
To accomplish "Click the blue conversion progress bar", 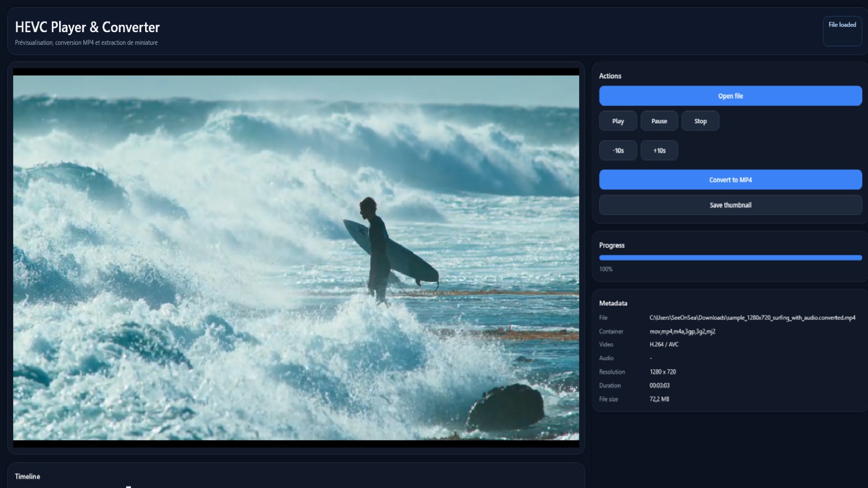I will 730,258.
